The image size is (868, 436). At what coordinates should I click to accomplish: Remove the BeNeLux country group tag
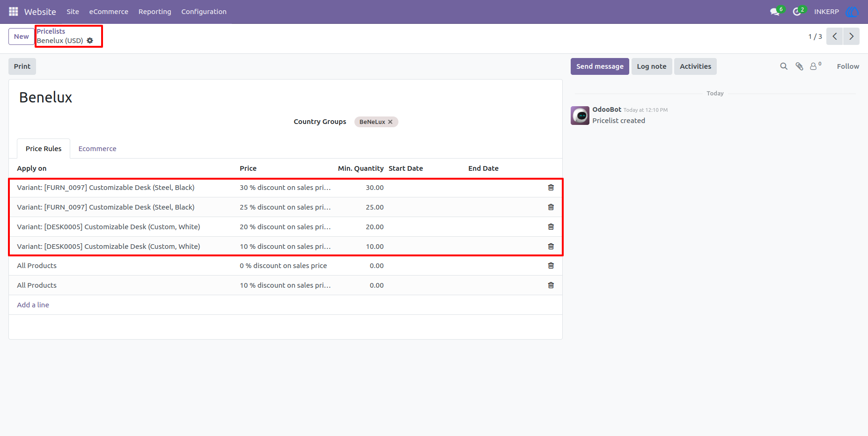(x=390, y=122)
